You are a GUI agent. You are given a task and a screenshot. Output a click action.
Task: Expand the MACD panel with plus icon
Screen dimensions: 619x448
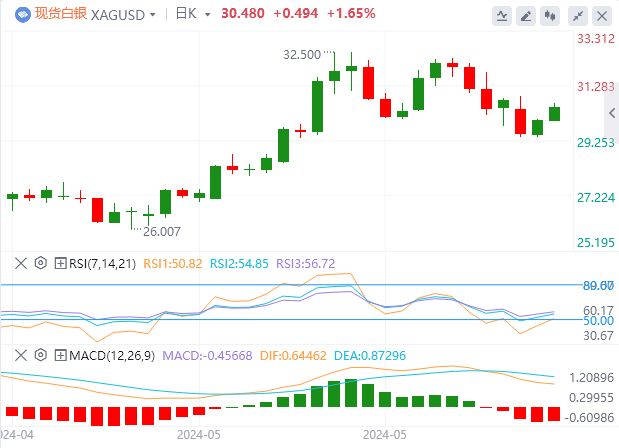pos(60,356)
